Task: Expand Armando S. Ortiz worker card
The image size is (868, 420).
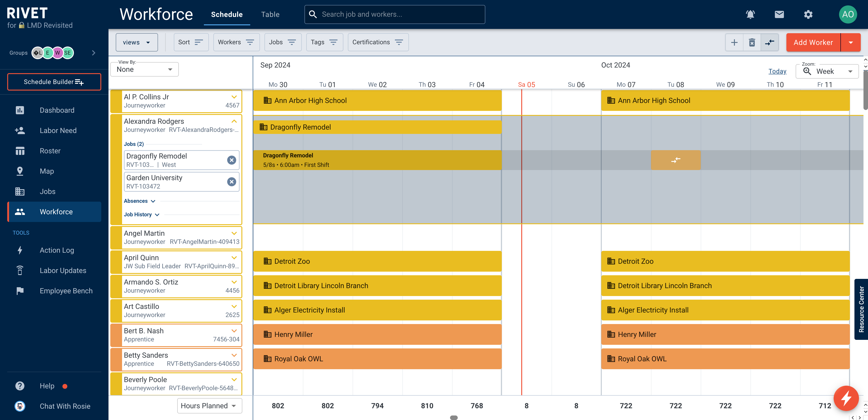Action: [x=234, y=282]
